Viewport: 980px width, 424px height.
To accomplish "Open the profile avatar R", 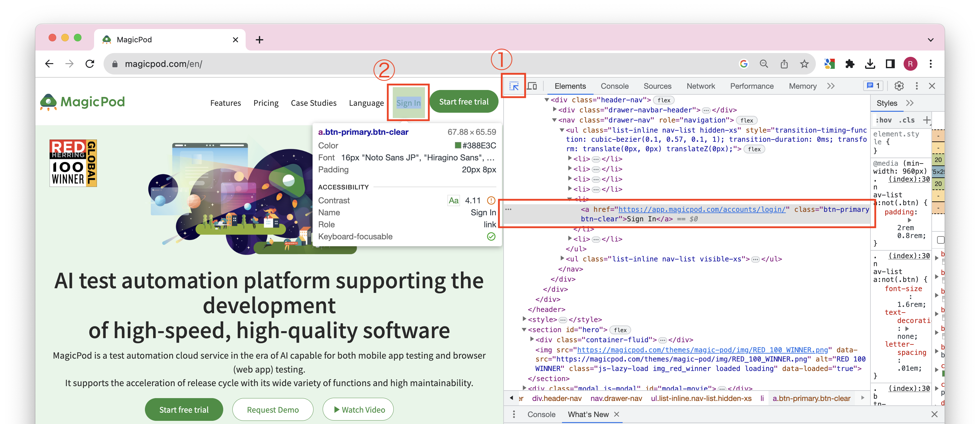I will coord(910,64).
